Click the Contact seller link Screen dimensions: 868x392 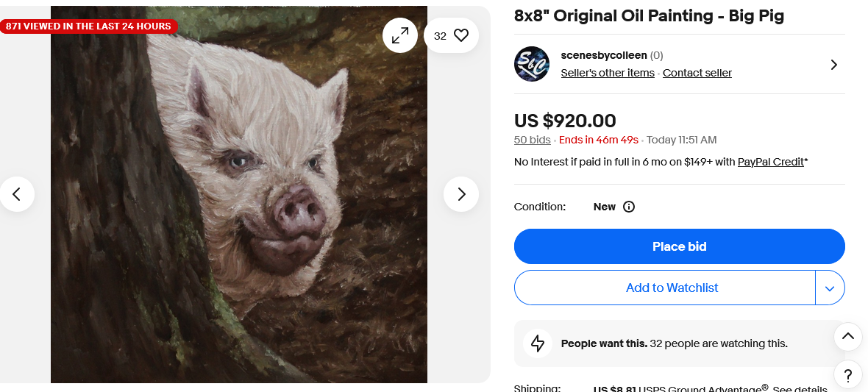tap(697, 73)
